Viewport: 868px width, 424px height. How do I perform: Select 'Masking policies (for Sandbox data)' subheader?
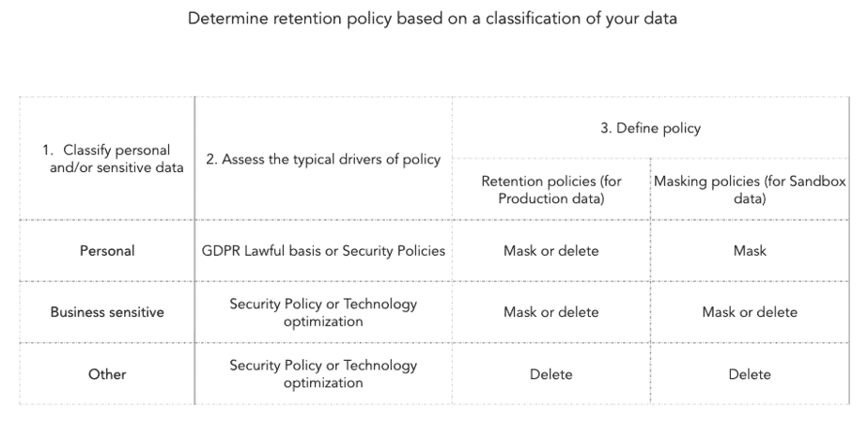(749, 189)
